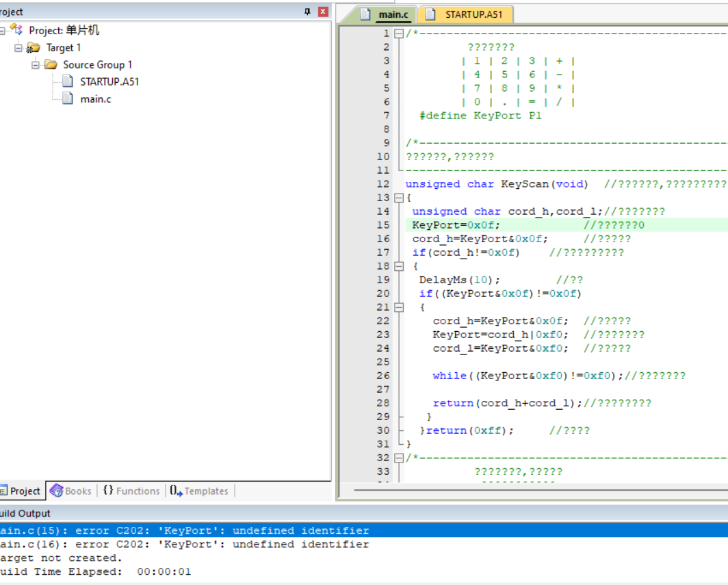728x585 pixels.
Task: Click the STARTUP.A51 file icon in tree
Action: (x=68, y=81)
